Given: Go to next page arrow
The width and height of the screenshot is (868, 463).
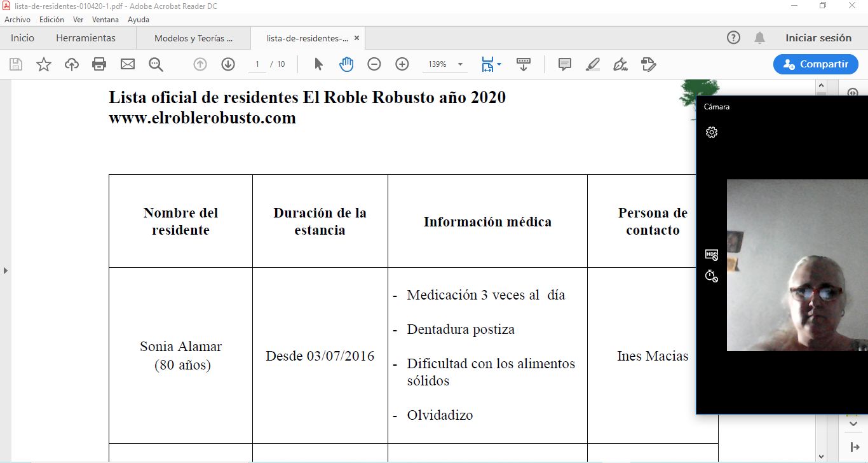Looking at the screenshot, I should pyautogui.click(x=228, y=64).
